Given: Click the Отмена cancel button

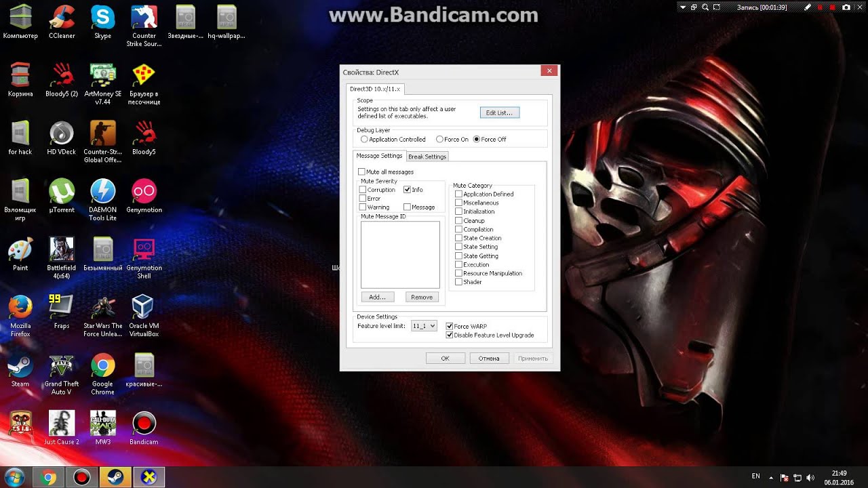Looking at the screenshot, I should 489,359.
